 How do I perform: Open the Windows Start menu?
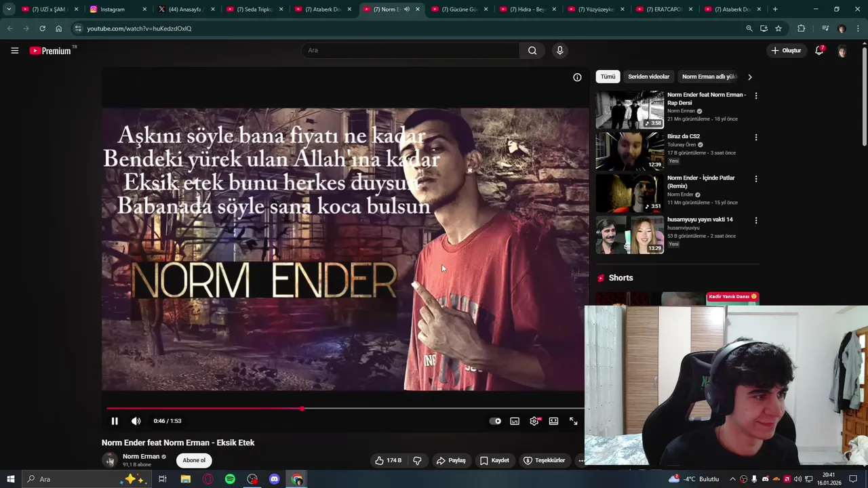click(x=10, y=479)
